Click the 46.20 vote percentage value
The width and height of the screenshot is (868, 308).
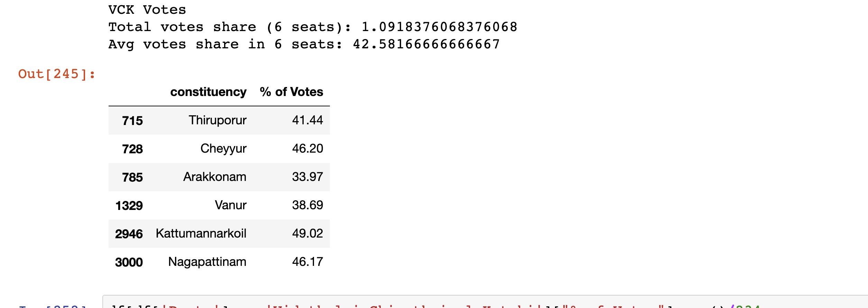(307, 148)
